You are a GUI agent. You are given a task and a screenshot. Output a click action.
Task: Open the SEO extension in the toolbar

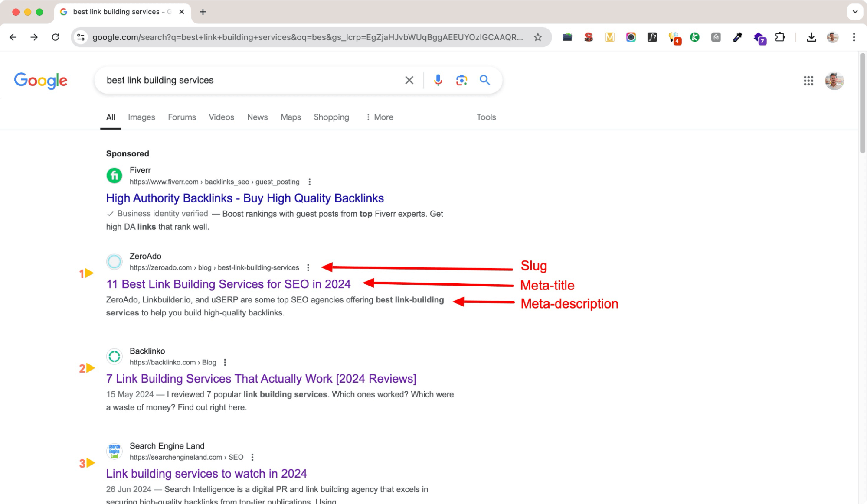[x=588, y=37]
